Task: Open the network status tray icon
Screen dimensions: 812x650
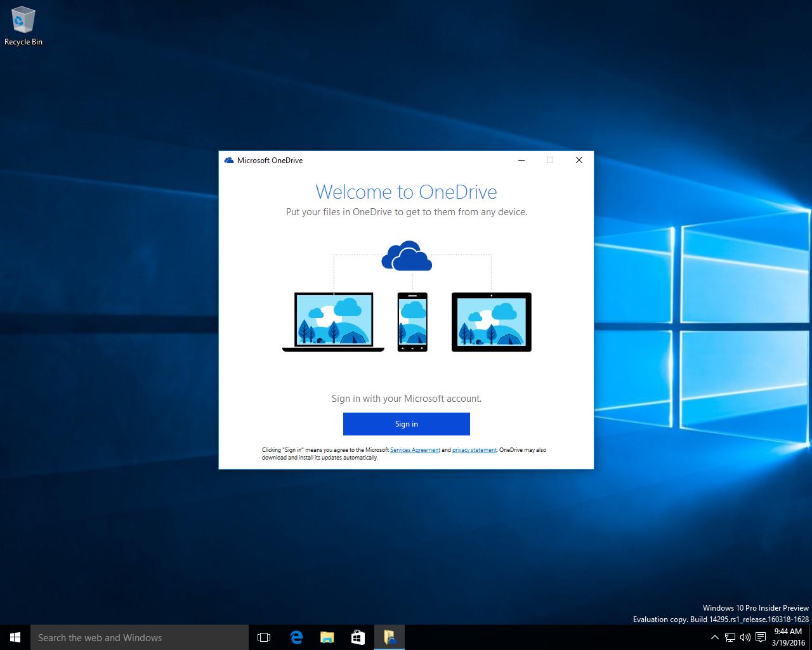Action: (x=730, y=637)
